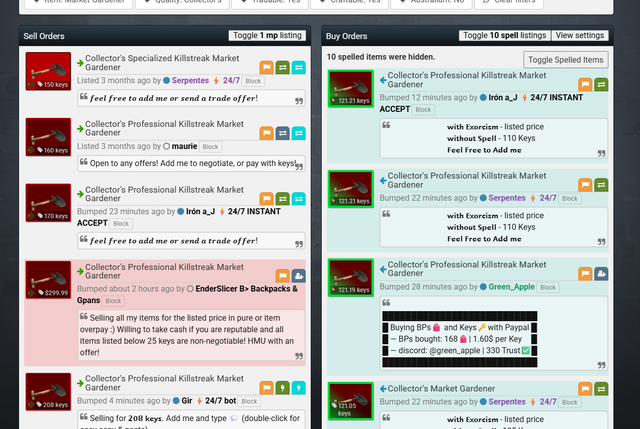Open View settings in Buy Orders
640x429 pixels.
[580, 36]
